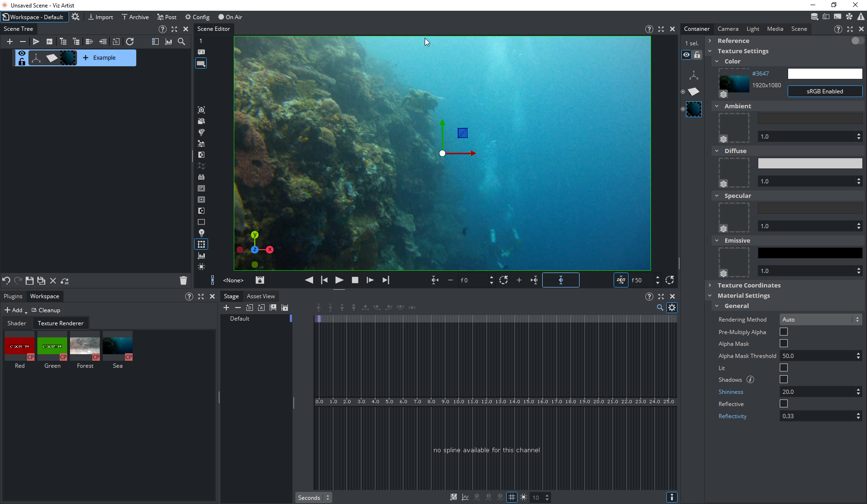Expand the Texture Coordinates section
Screen dimensions: 867x504
[x=748, y=285]
